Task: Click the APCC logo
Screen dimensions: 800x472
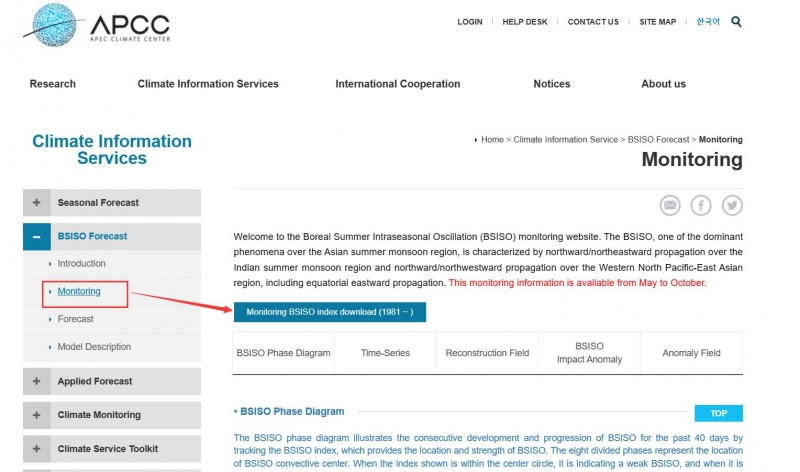Action: [97, 25]
